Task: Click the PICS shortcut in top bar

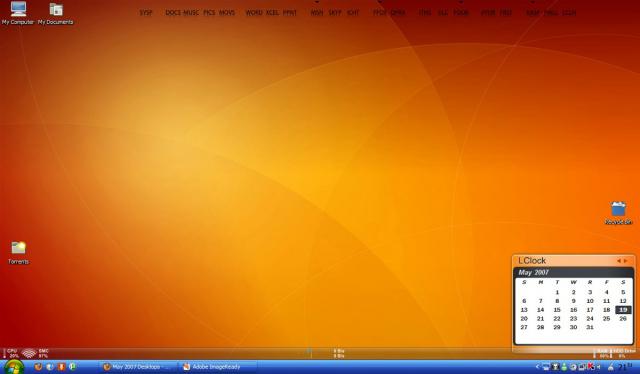Action: [209, 13]
